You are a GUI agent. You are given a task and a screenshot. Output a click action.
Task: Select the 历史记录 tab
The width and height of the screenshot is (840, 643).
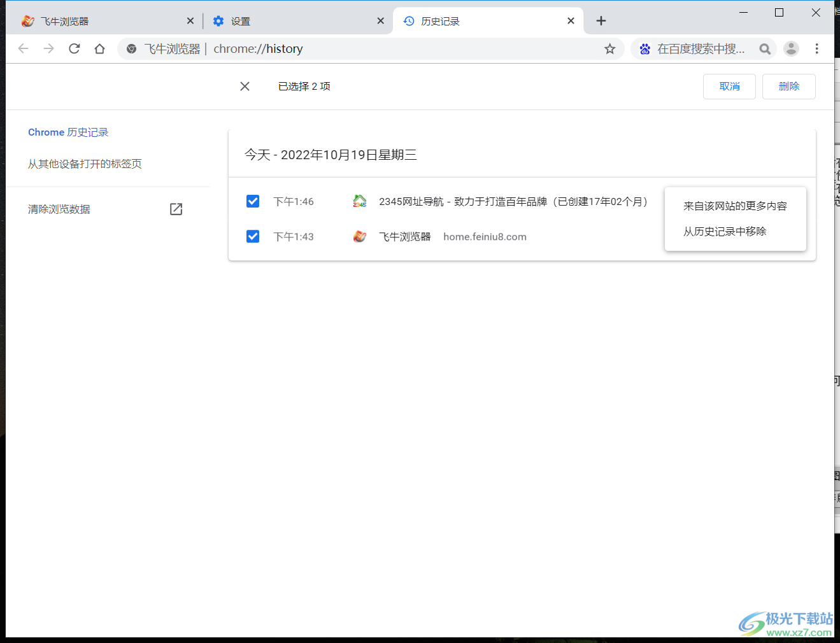(x=488, y=21)
